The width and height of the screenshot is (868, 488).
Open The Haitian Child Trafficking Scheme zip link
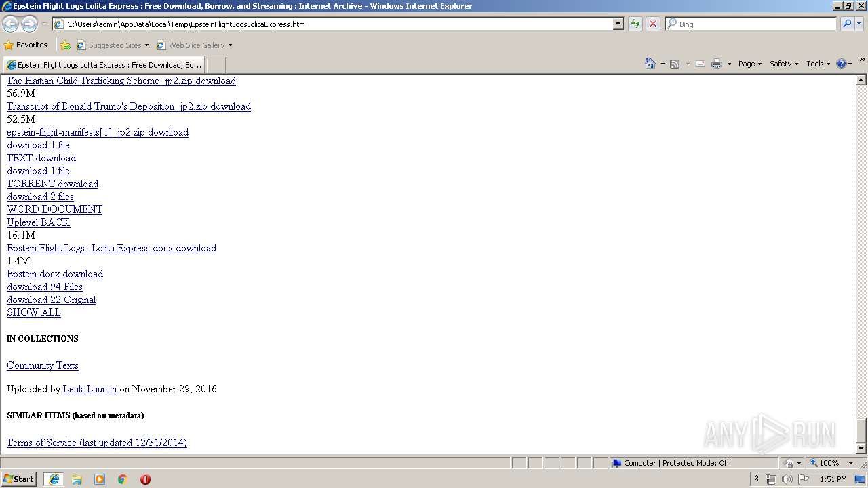(x=121, y=81)
